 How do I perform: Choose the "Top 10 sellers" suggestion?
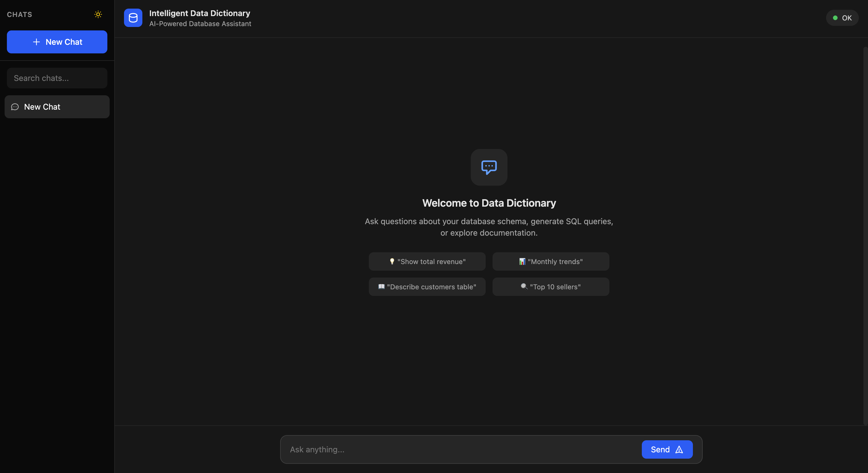coord(551,287)
